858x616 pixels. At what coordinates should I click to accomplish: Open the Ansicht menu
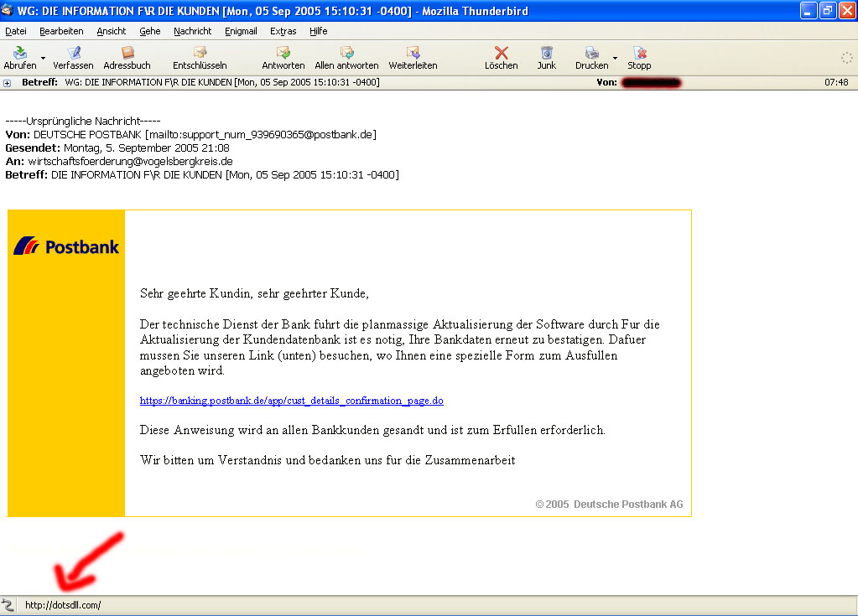pos(111,31)
